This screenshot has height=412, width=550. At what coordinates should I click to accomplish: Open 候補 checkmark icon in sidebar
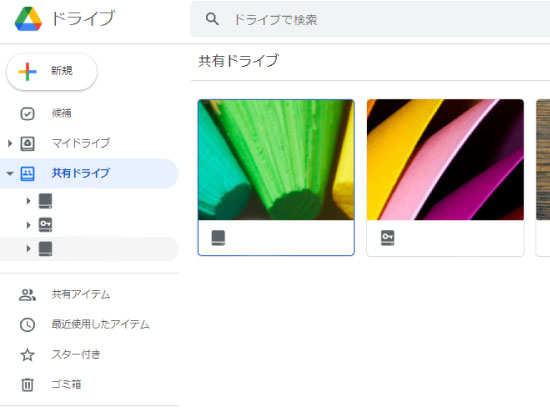[x=27, y=114]
